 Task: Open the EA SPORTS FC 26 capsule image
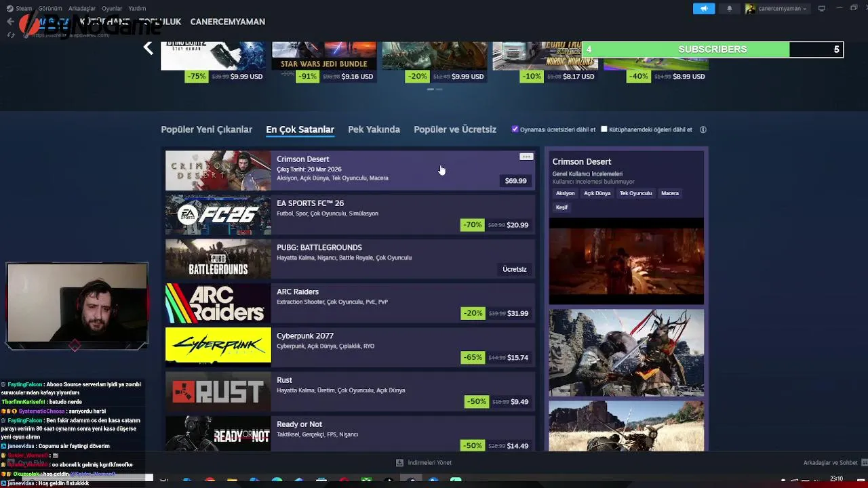click(218, 214)
